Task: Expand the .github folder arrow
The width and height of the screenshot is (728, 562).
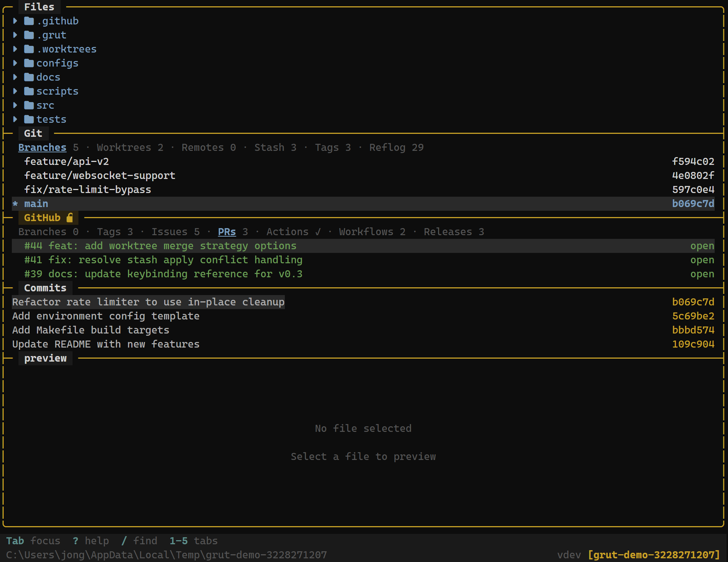Action: click(x=15, y=21)
